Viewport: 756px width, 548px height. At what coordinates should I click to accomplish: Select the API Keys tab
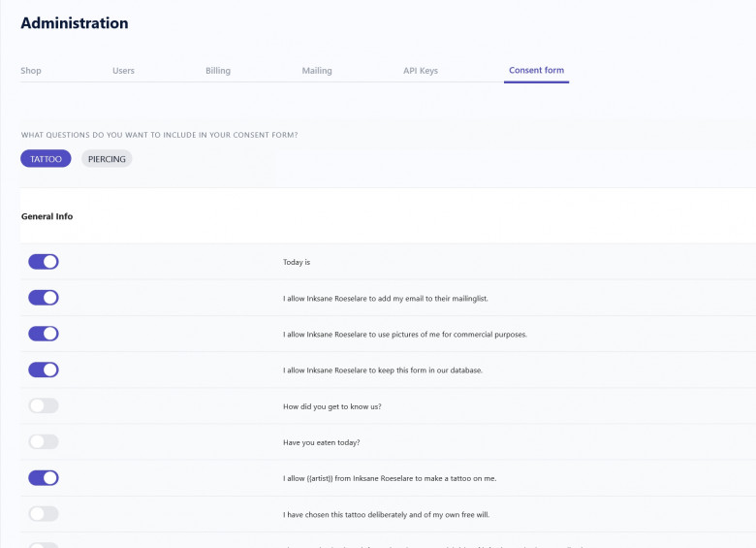pos(421,71)
